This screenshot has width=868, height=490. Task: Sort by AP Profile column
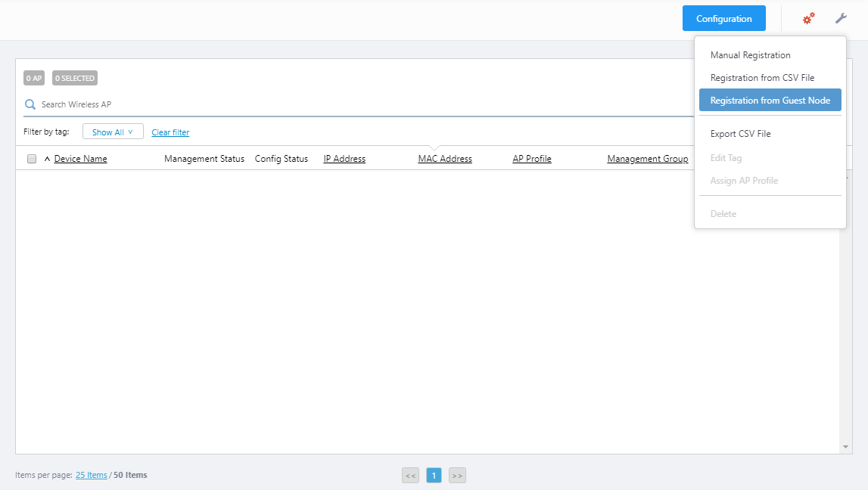532,159
